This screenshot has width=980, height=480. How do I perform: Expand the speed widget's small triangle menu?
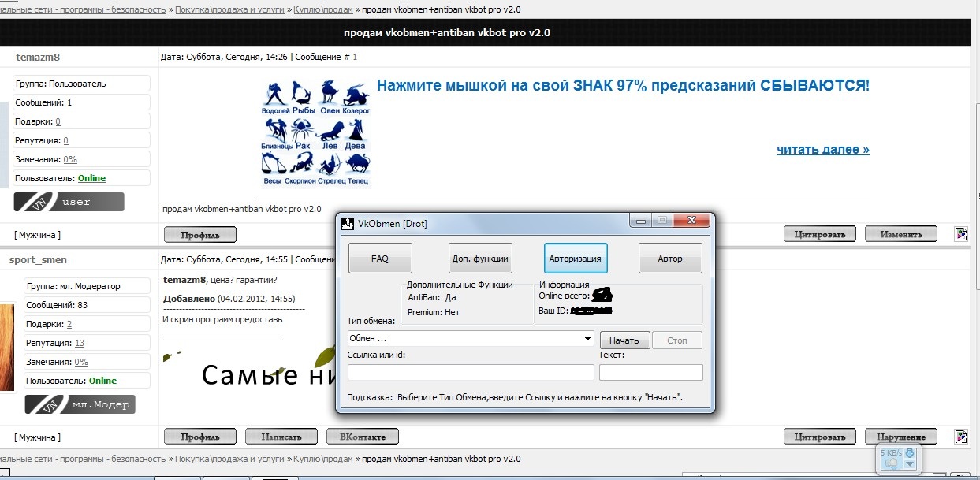pyautogui.click(x=910, y=464)
